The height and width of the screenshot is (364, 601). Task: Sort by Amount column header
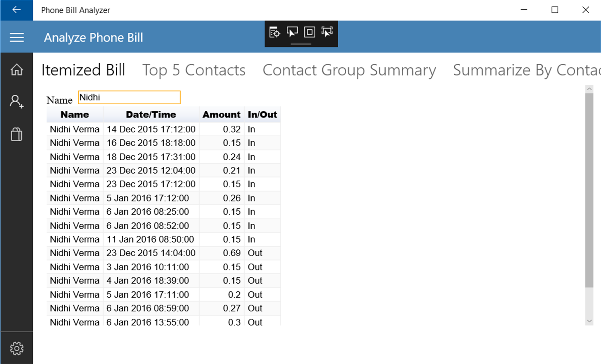coord(222,114)
